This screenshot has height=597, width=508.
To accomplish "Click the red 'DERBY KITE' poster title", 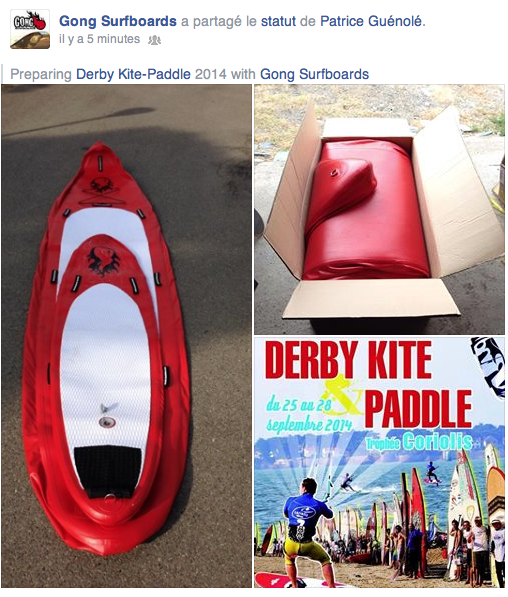I will click(x=348, y=360).
